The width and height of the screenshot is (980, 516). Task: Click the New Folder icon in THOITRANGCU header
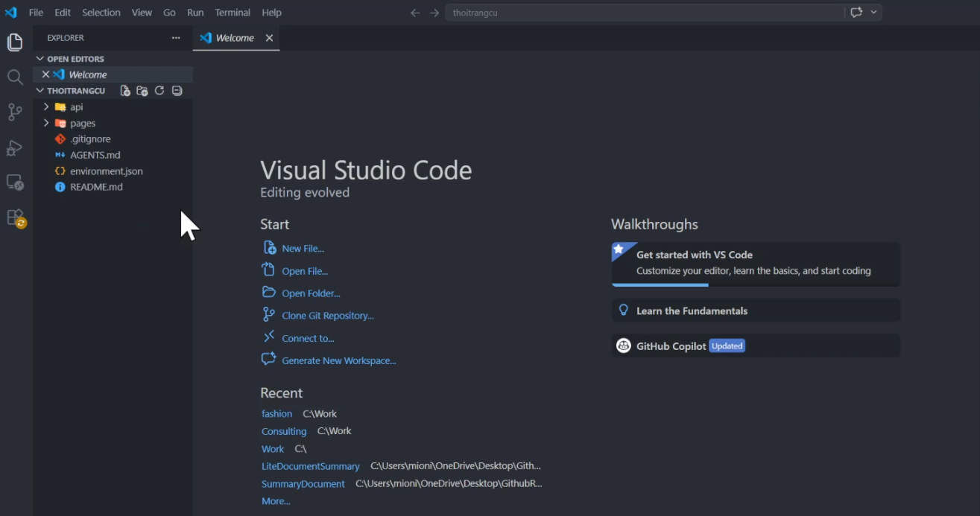[142, 91]
